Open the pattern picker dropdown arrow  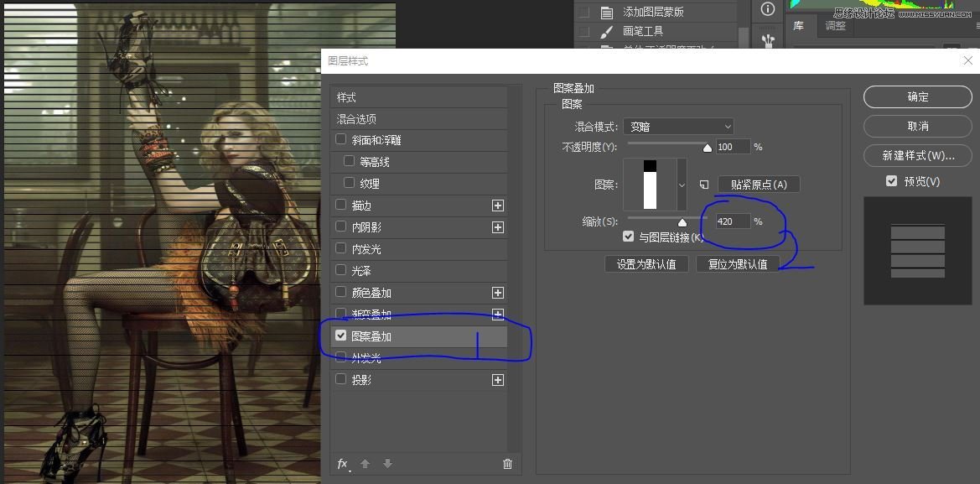click(x=682, y=185)
